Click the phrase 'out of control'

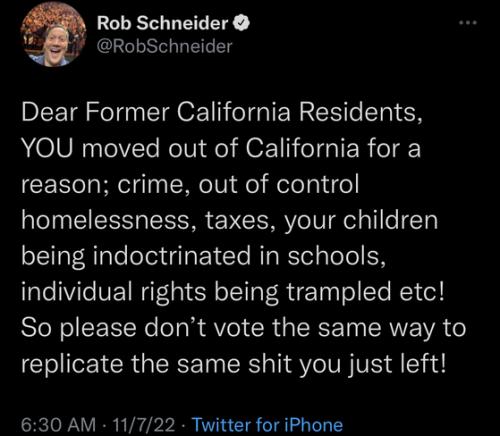(x=279, y=184)
